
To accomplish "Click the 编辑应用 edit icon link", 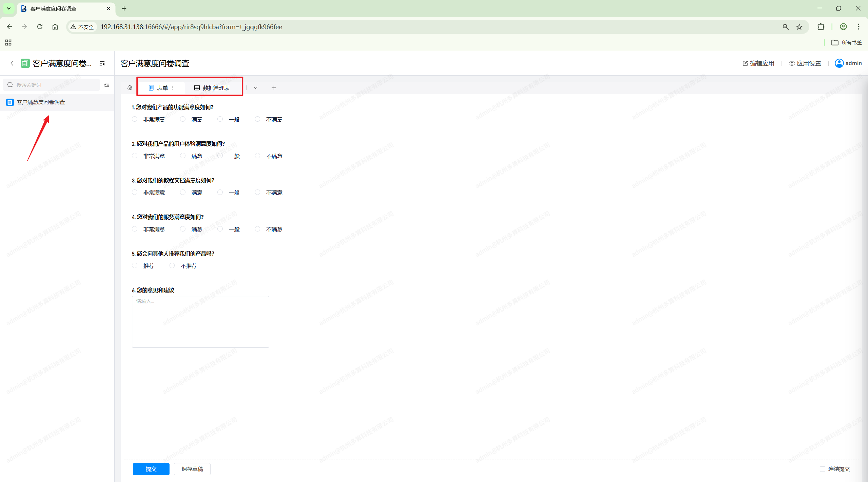I will point(758,63).
